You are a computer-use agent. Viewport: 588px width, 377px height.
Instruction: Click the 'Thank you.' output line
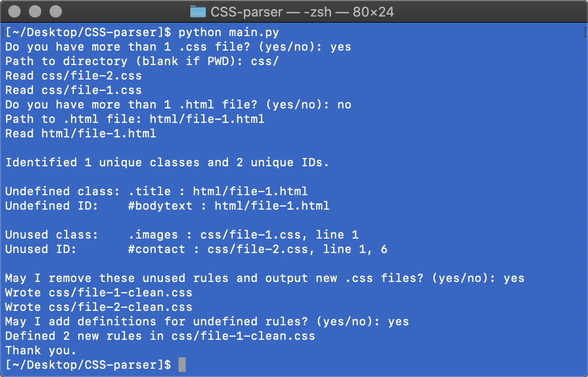click(41, 351)
